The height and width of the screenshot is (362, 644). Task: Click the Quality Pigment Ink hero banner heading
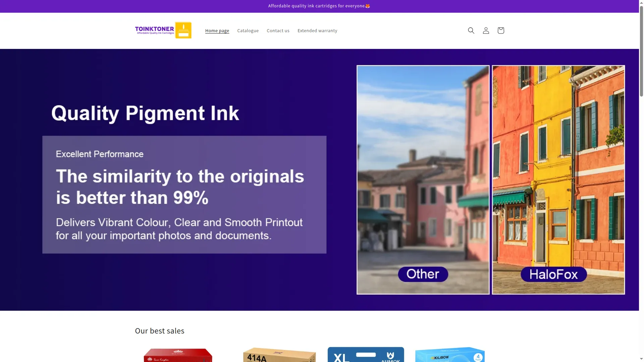pos(145,113)
